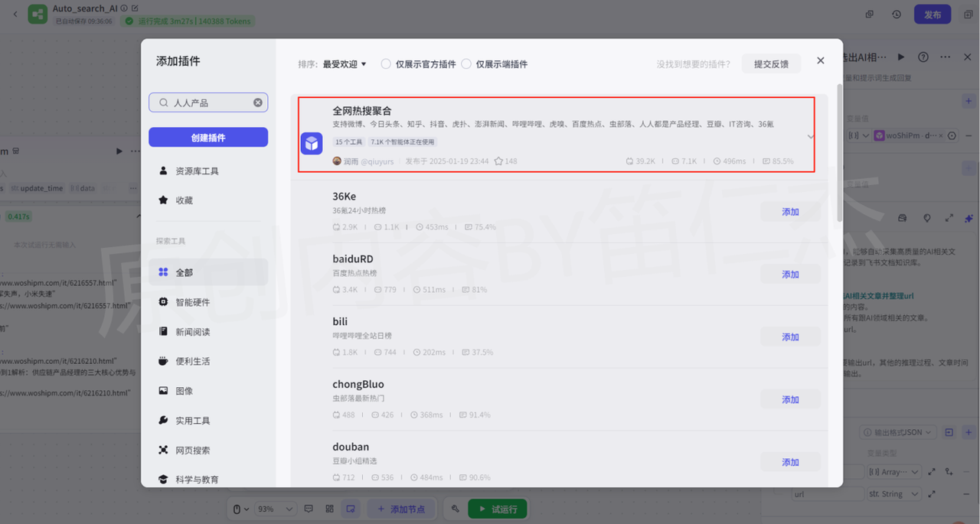Click the author avatar 润雨
Image resolution: width=980 pixels, height=524 pixels.
tap(337, 161)
